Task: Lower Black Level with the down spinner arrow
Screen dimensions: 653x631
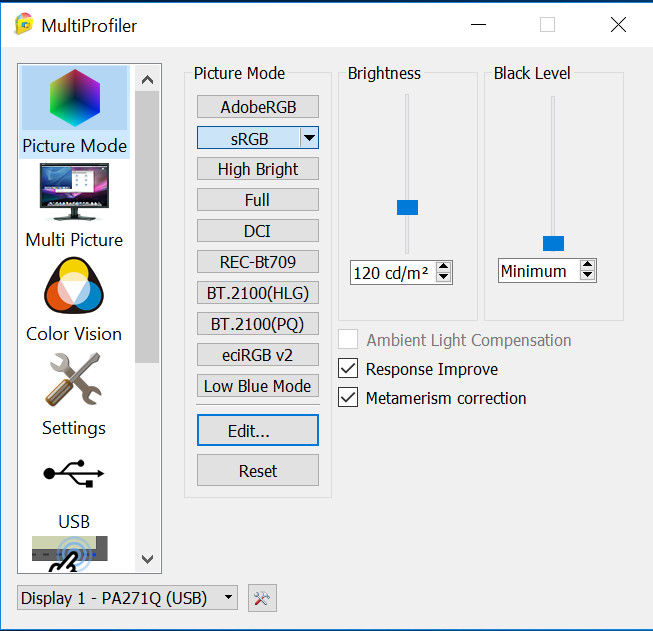Action: pos(587,275)
